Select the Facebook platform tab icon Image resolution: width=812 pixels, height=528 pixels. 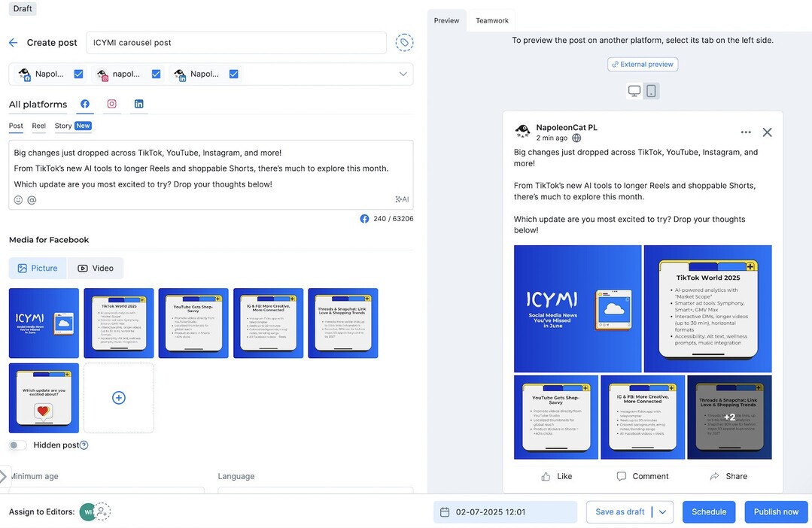coord(85,104)
